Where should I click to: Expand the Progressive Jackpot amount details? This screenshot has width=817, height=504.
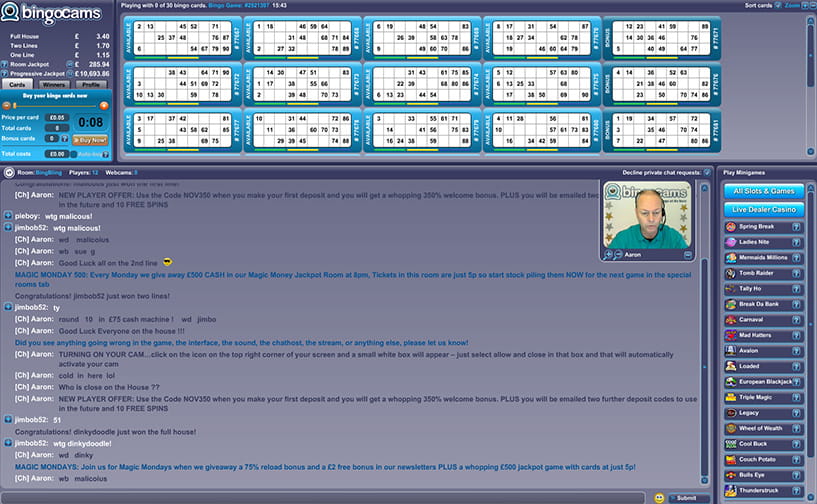pyautogui.click(x=69, y=73)
